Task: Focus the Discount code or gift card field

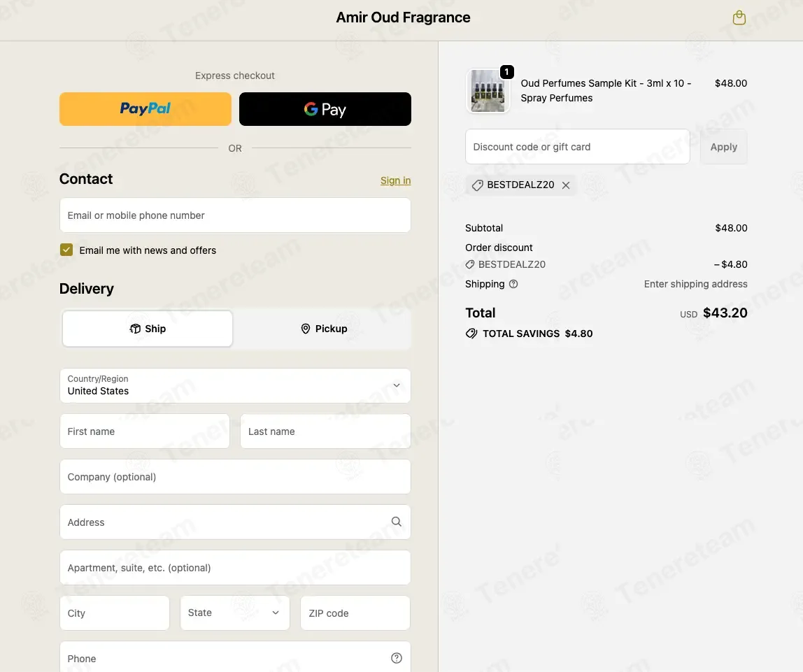Action: 578,147
